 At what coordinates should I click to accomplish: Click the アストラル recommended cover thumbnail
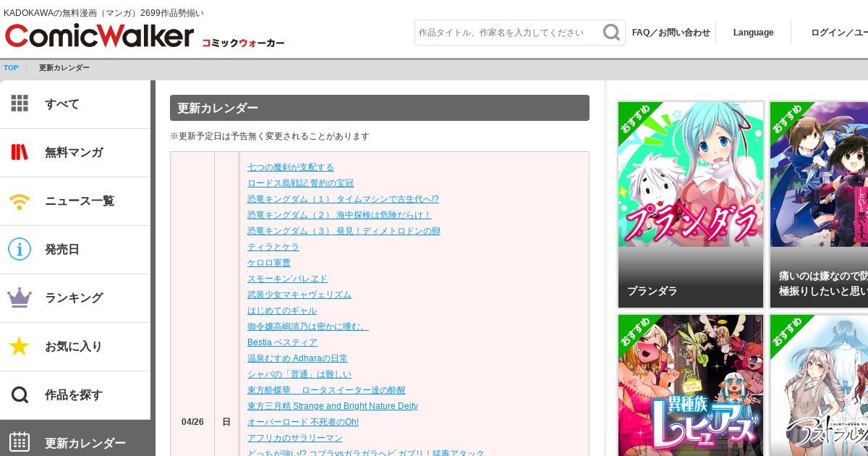[819, 385]
